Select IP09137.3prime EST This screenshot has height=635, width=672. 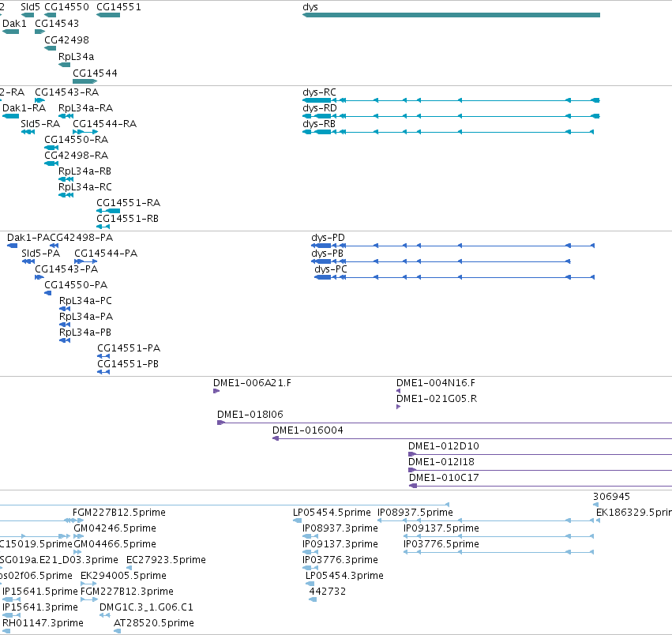(x=310, y=553)
